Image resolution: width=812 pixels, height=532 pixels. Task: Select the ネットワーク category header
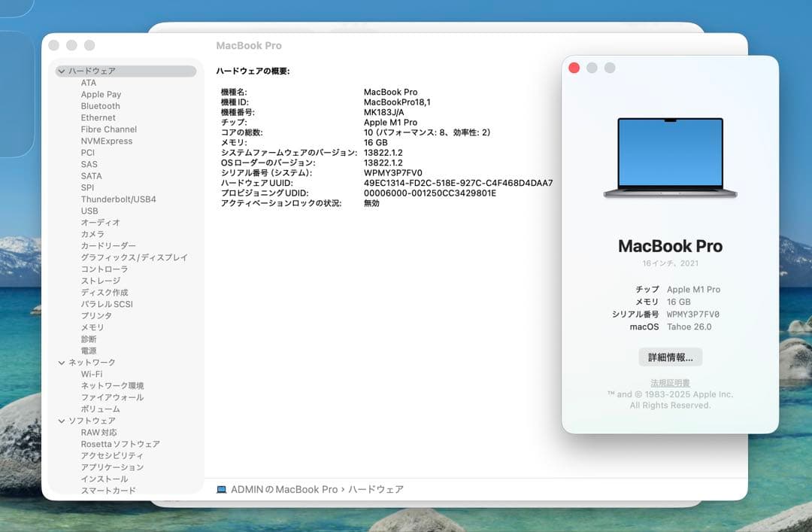92,363
